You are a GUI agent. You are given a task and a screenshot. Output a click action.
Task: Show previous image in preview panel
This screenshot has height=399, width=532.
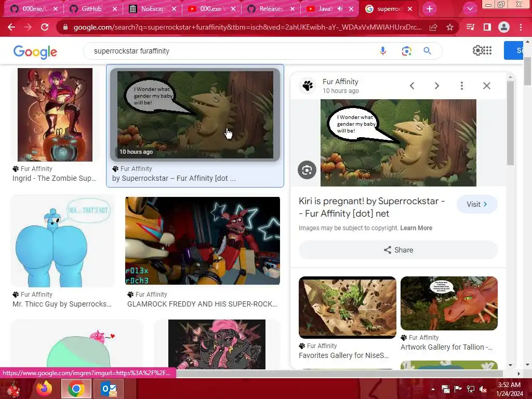tap(412, 86)
